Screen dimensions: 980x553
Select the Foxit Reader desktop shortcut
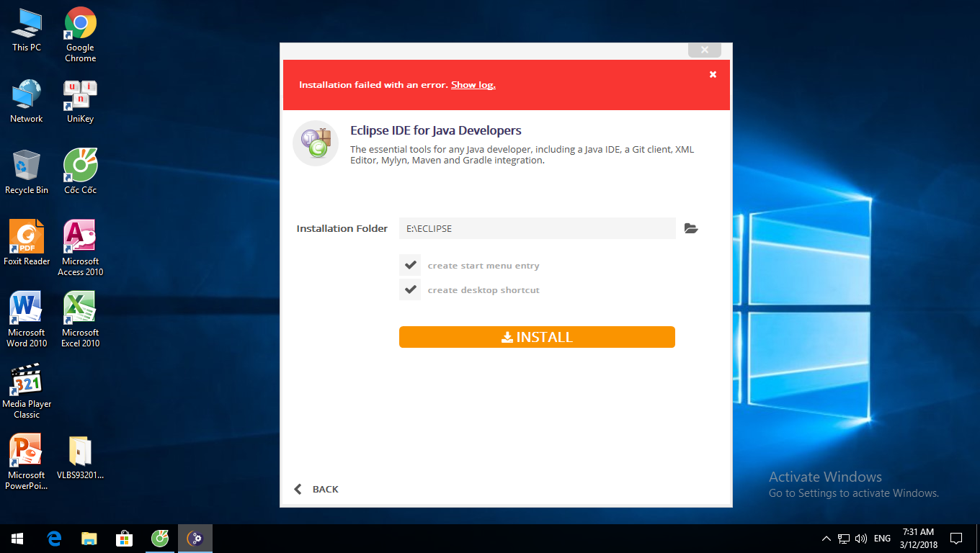coord(27,243)
